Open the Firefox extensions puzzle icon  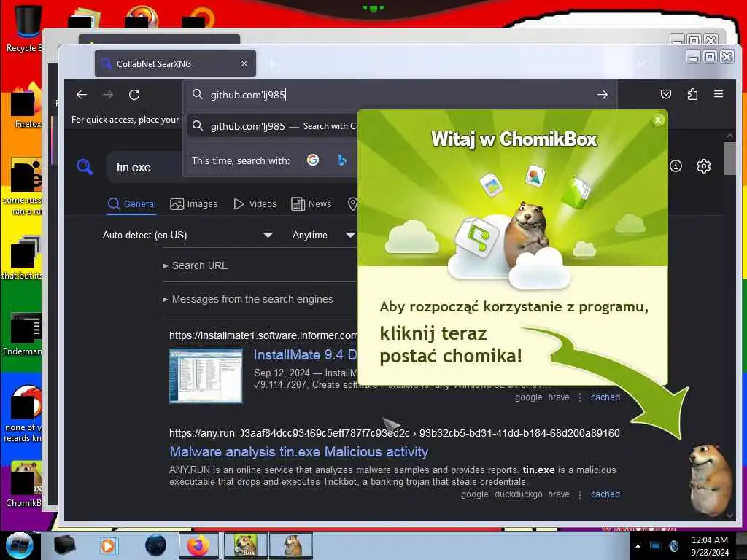click(692, 94)
